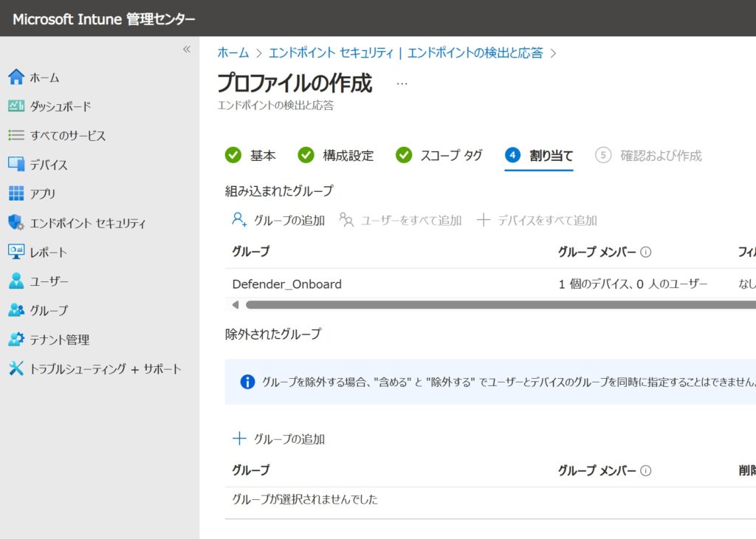Click the Apps grid icon
Viewport: 756px width, 539px height.
(x=16, y=193)
